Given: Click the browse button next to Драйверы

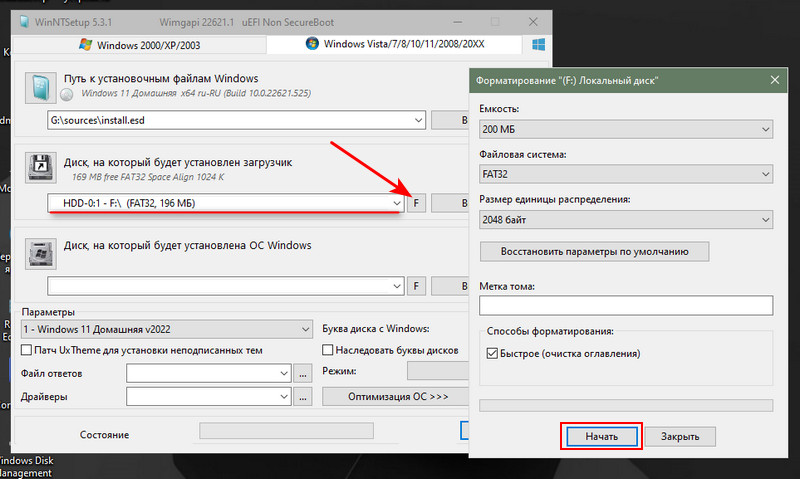Looking at the screenshot, I should [x=303, y=396].
